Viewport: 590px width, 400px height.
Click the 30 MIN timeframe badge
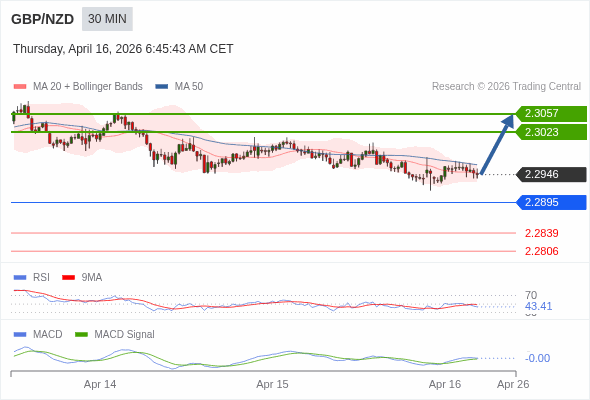107,19
